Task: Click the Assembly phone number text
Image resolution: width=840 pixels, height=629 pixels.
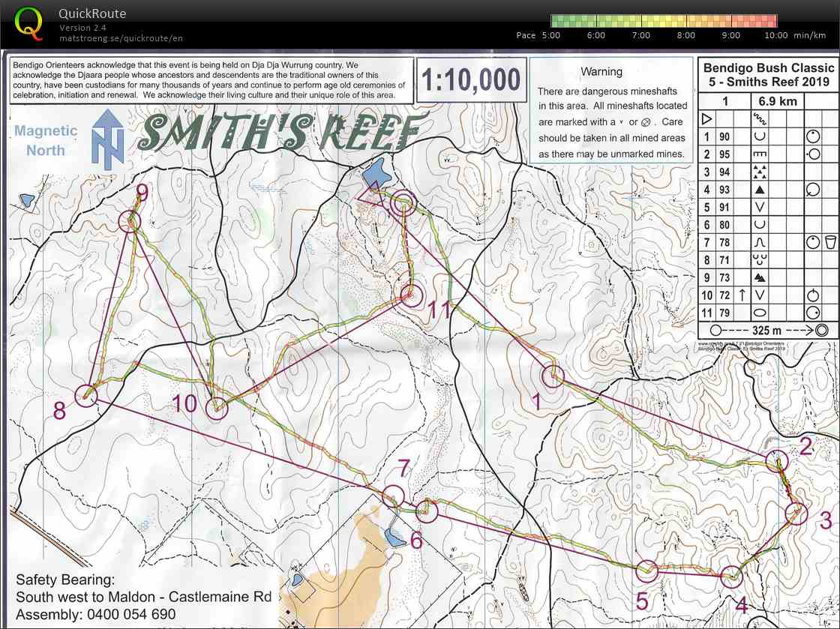Action: (96, 615)
